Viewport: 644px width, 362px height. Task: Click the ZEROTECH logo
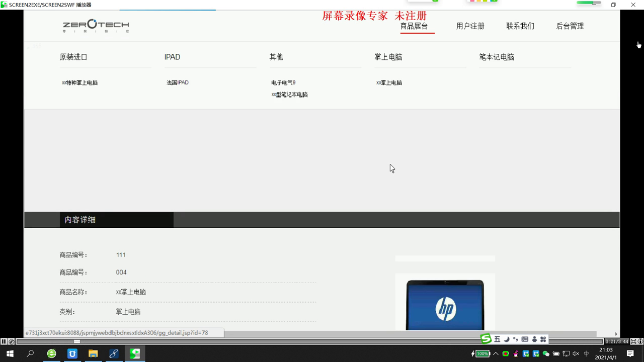(96, 25)
